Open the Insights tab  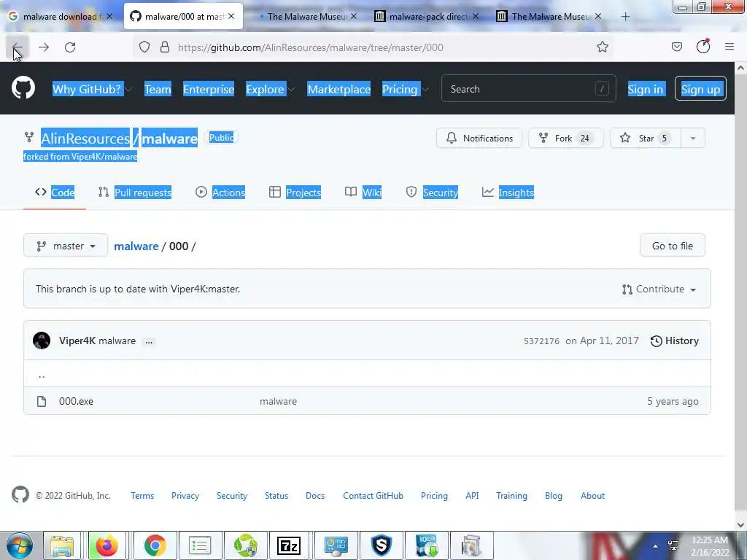tap(508, 192)
